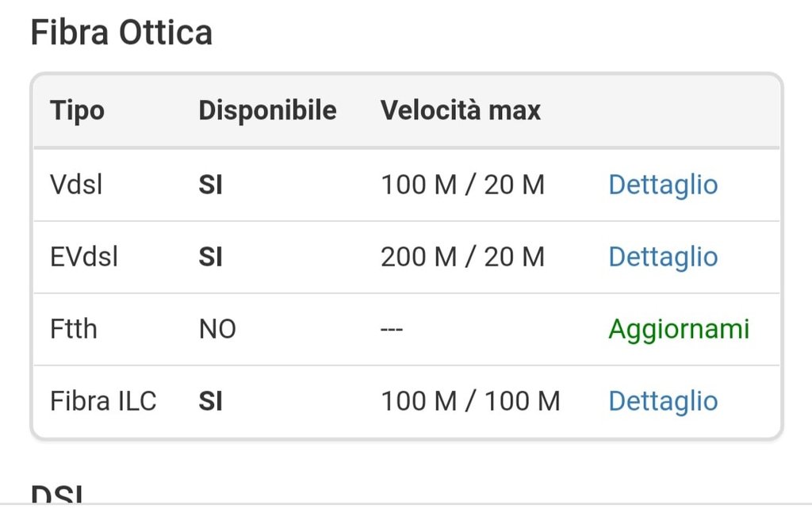Click the Ftth row label

(74, 330)
